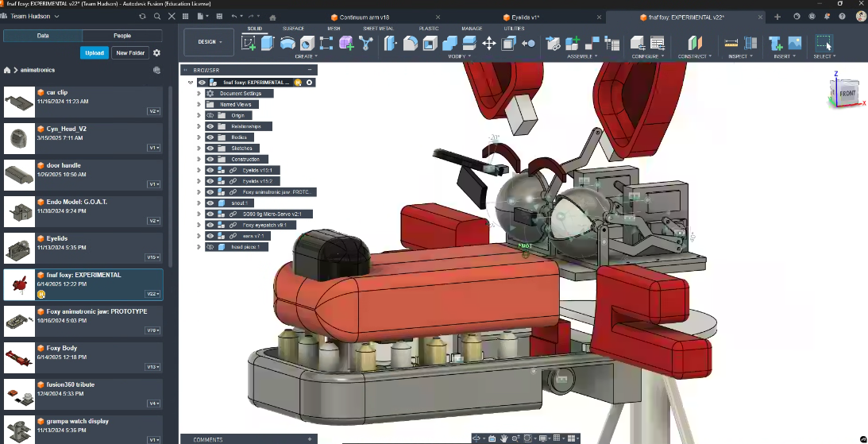Image resolution: width=868 pixels, height=444 pixels.
Task: Expand the Relationships folder
Action: tap(199, 126)
